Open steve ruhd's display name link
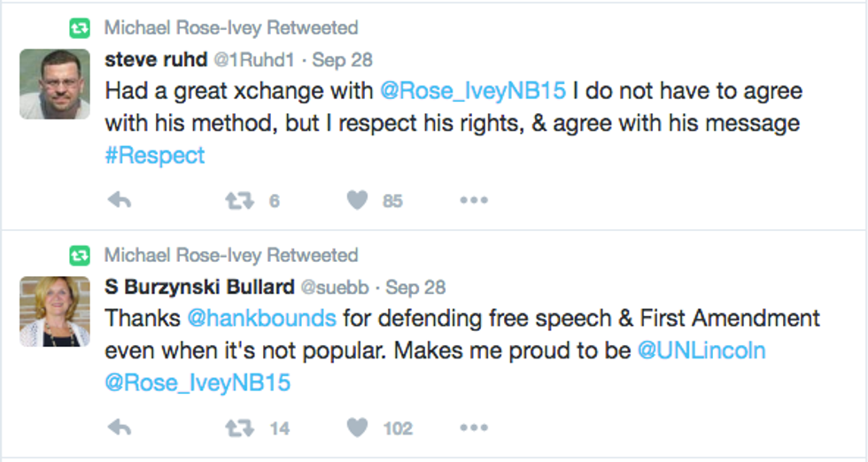Viewport: 868px width, 462px height. (156, 60)
